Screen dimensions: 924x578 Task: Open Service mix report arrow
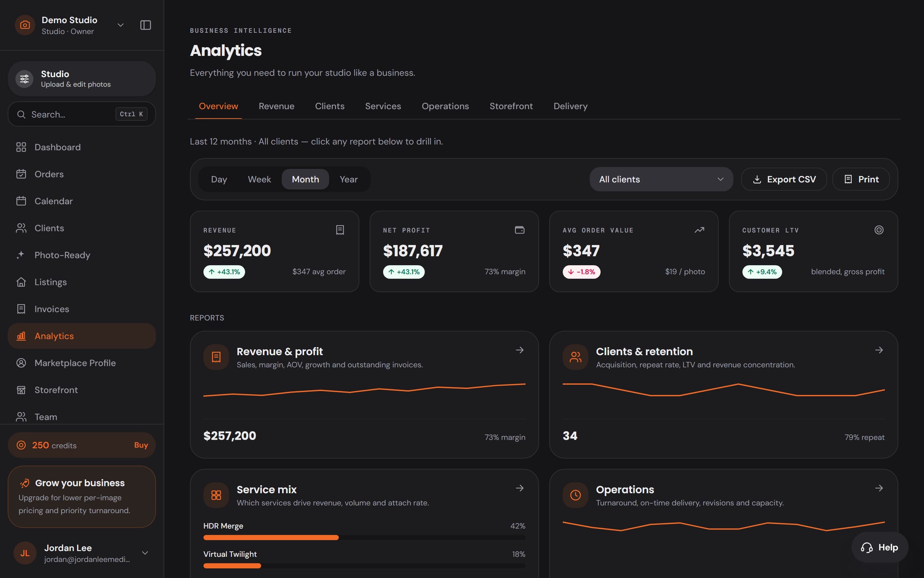[x=520, y=488]
